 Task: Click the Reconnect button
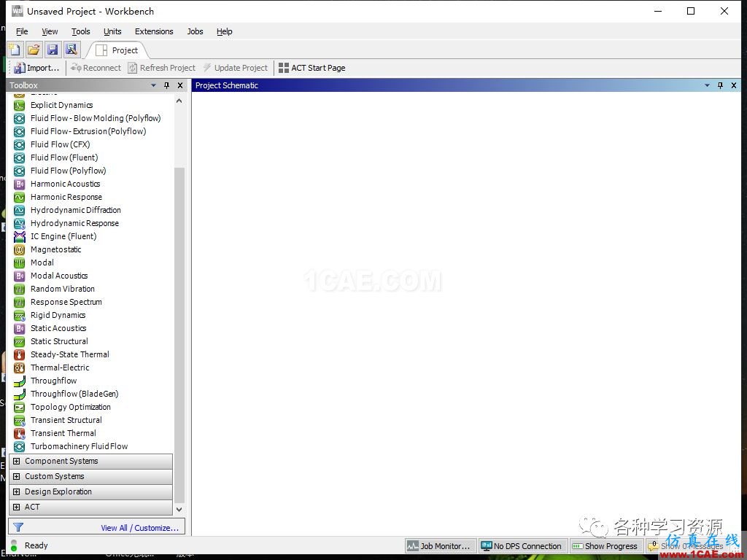point(96,68)
